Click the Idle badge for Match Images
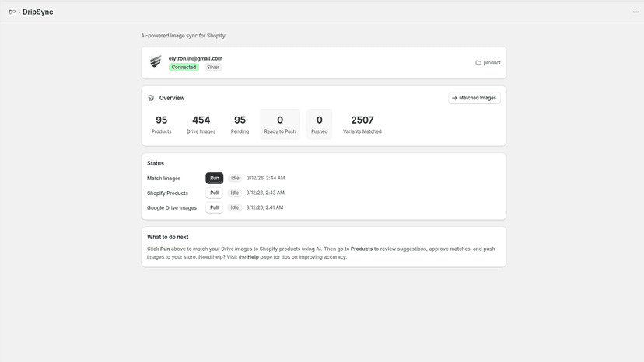 pos(235,178)
